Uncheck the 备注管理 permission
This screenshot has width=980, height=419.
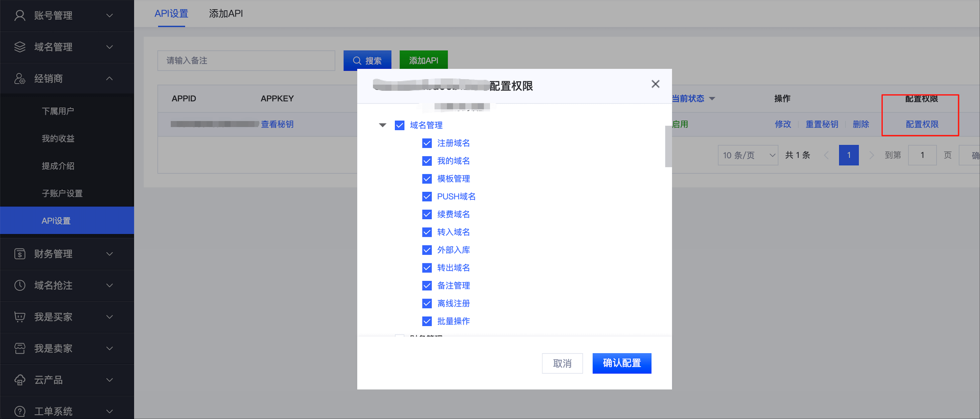[427, 286]
